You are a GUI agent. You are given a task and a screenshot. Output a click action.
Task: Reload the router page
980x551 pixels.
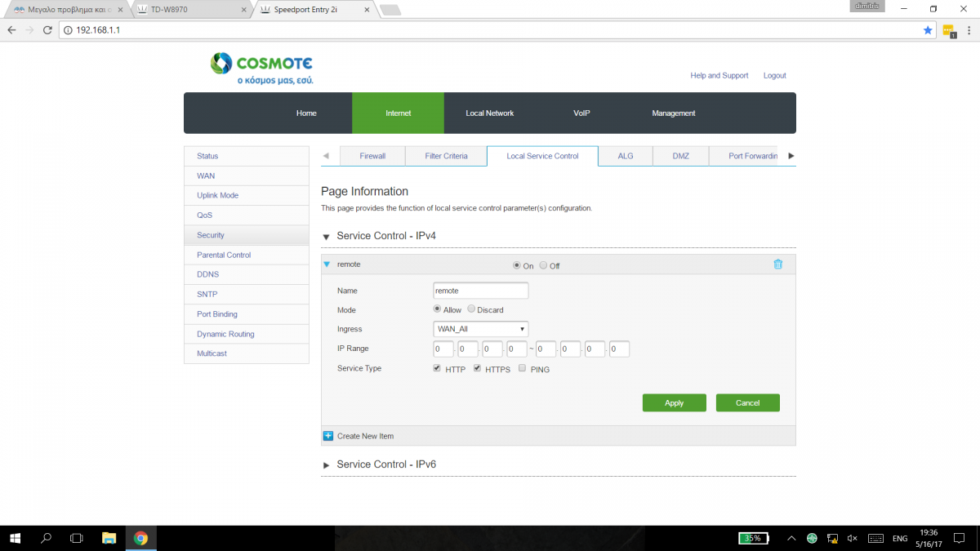coord(47,30)
